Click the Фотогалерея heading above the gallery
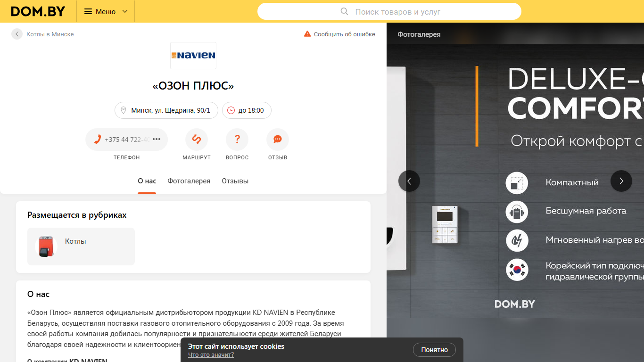The width and height of the screenshot is (644, 362). click(x=419, y=34)
